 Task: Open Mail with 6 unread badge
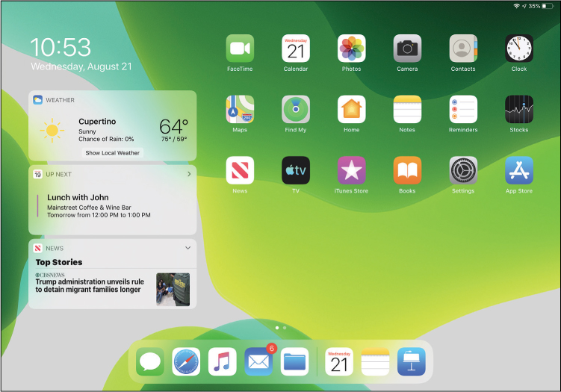(258, 362)
